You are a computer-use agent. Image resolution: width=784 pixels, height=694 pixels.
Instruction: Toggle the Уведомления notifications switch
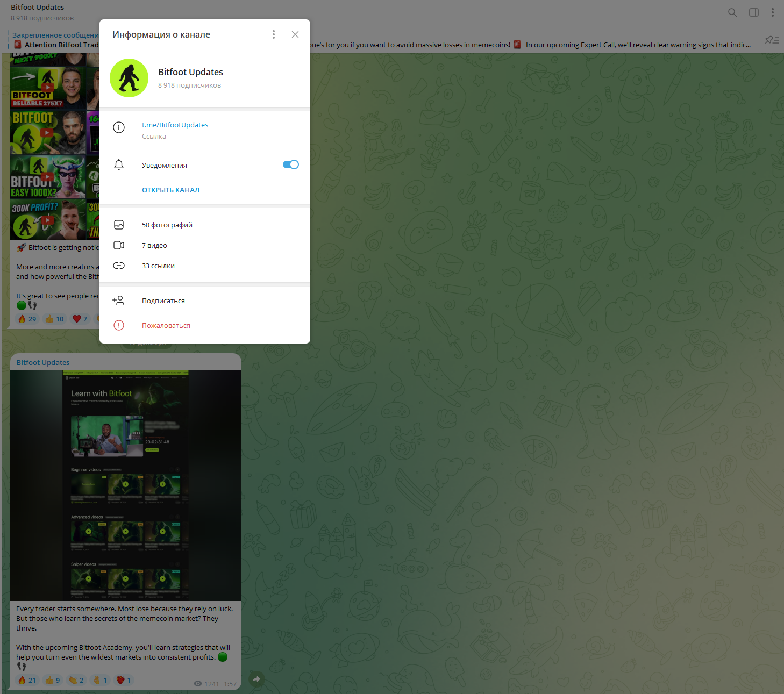click(291, 164)
